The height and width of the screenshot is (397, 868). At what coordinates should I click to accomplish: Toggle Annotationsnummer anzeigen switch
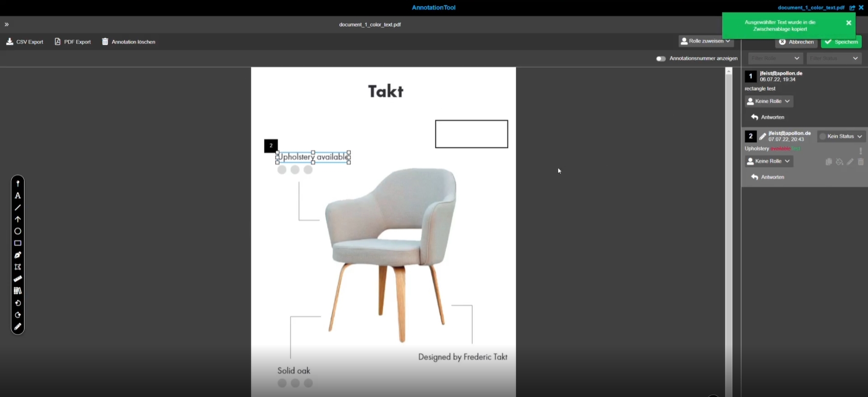[x=661, y=59]
